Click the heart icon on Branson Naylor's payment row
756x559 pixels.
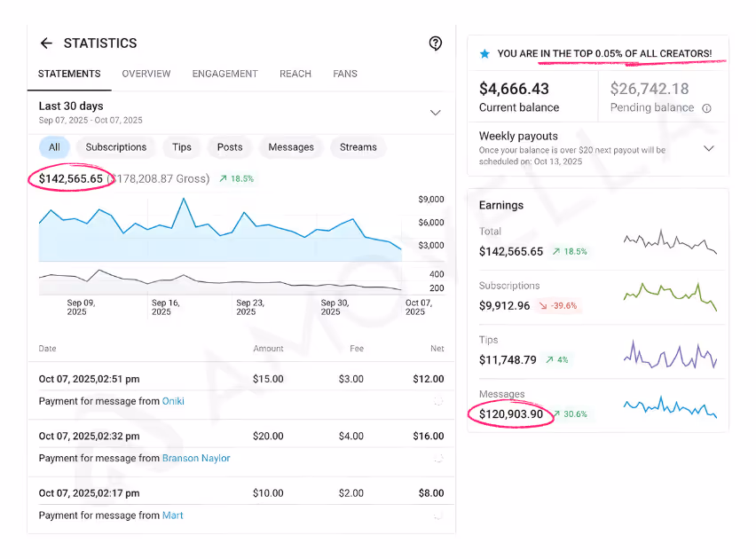click(438, 459)
